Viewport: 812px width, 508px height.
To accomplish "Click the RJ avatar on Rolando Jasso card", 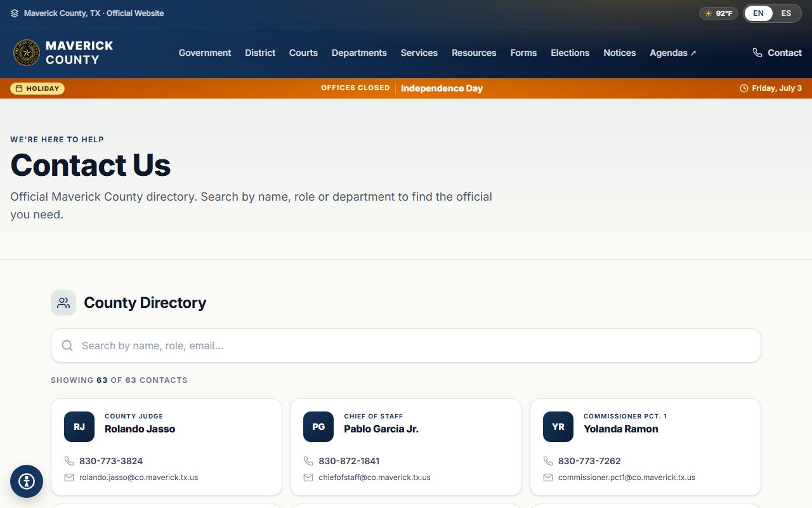I will coord(79,427).
